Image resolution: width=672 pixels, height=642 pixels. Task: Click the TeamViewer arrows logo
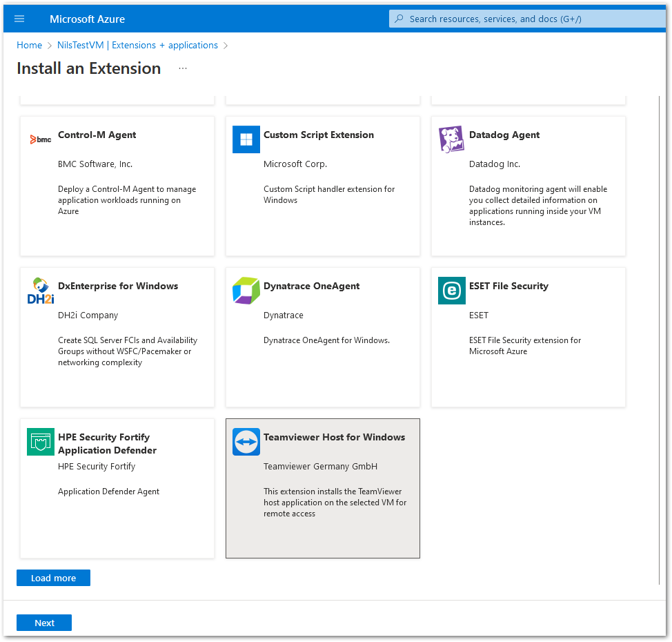246,442
